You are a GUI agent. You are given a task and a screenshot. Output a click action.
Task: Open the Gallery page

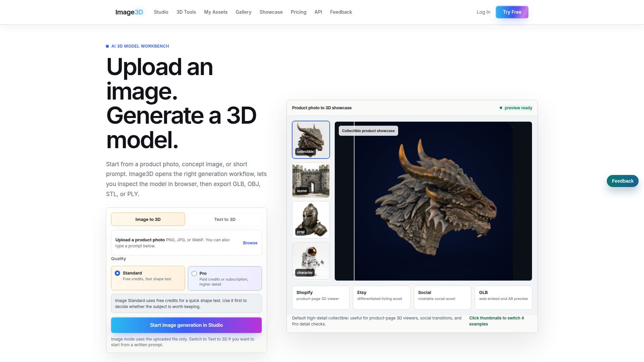coord(244,12)
